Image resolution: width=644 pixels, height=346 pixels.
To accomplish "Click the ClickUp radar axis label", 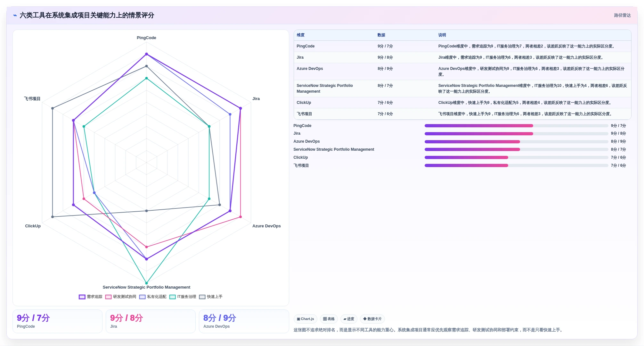I will [33, 226].
